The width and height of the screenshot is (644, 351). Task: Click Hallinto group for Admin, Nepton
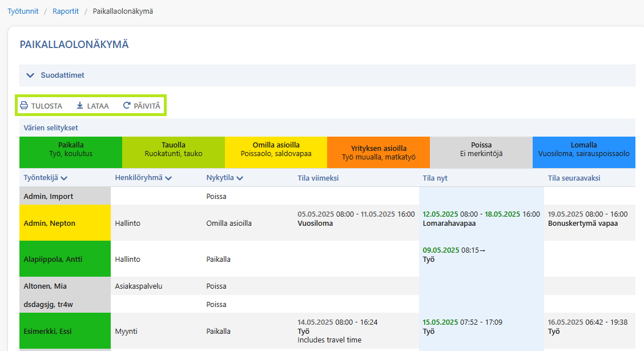coord(128,223)
